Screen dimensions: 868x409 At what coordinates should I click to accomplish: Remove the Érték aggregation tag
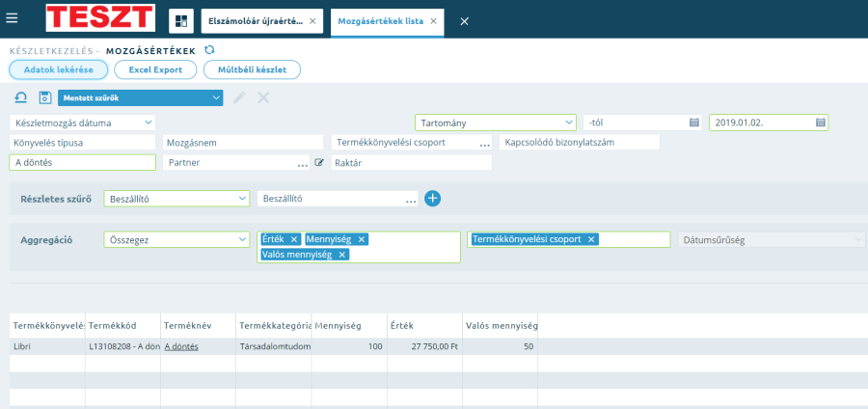[x=294, y=239]
